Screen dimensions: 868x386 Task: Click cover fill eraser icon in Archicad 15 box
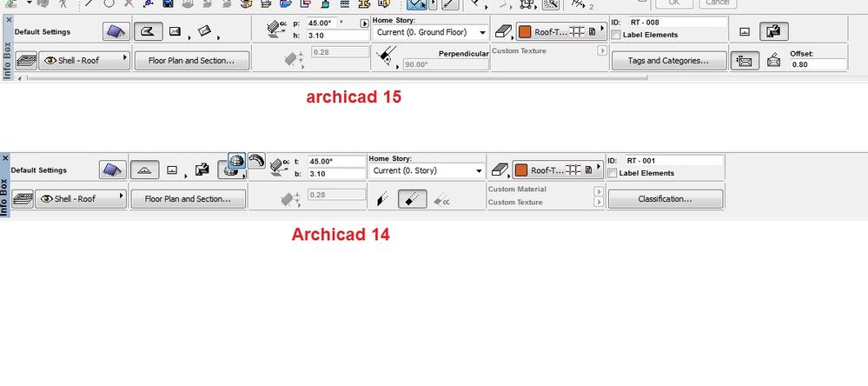pyautogui.click(x=503, y=31)
